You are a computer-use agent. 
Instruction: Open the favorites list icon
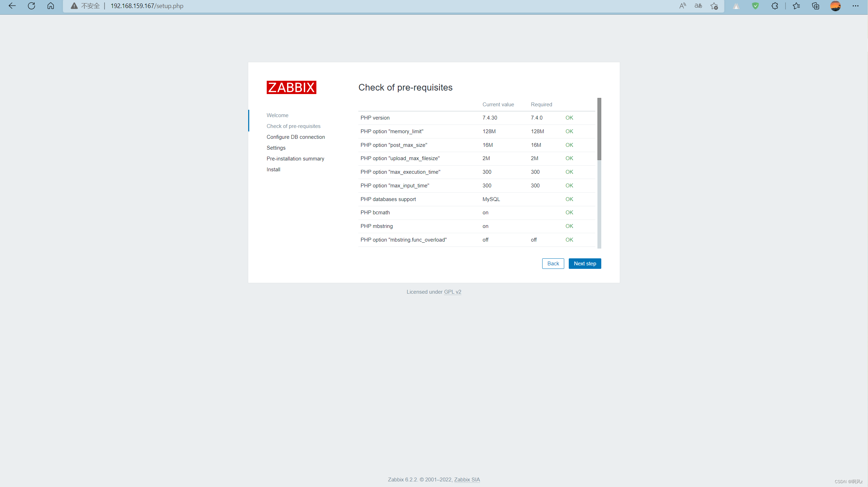(x=796, y=6)
